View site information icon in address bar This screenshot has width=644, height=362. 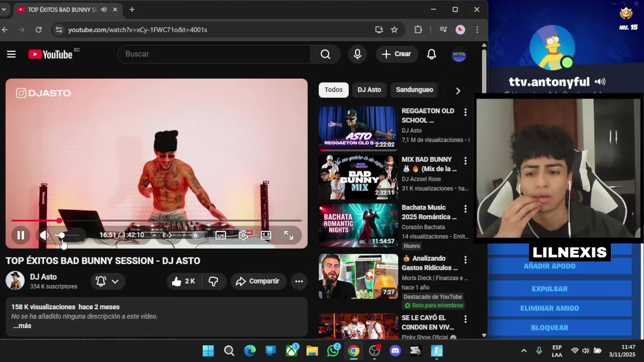[58, 30]
